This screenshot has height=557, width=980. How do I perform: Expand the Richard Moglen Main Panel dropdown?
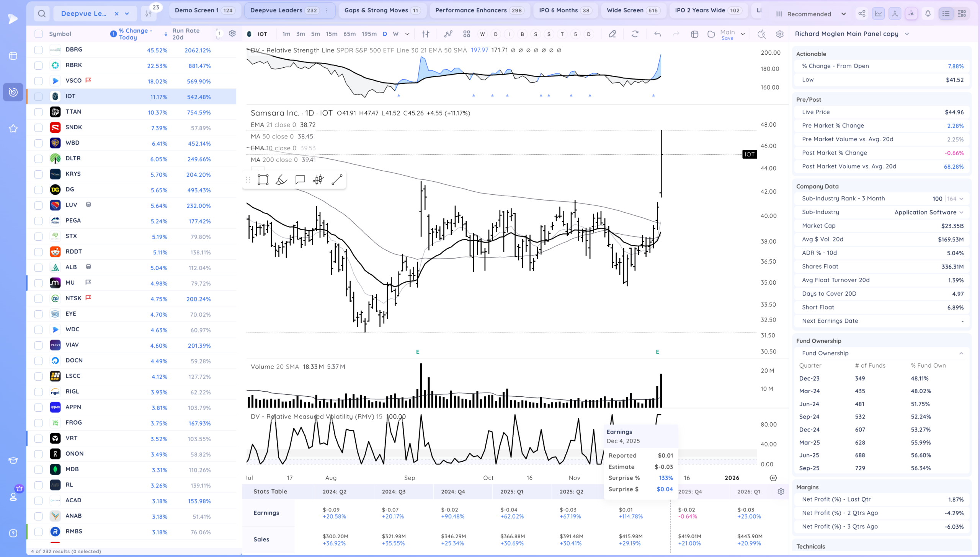click(907, 34)
